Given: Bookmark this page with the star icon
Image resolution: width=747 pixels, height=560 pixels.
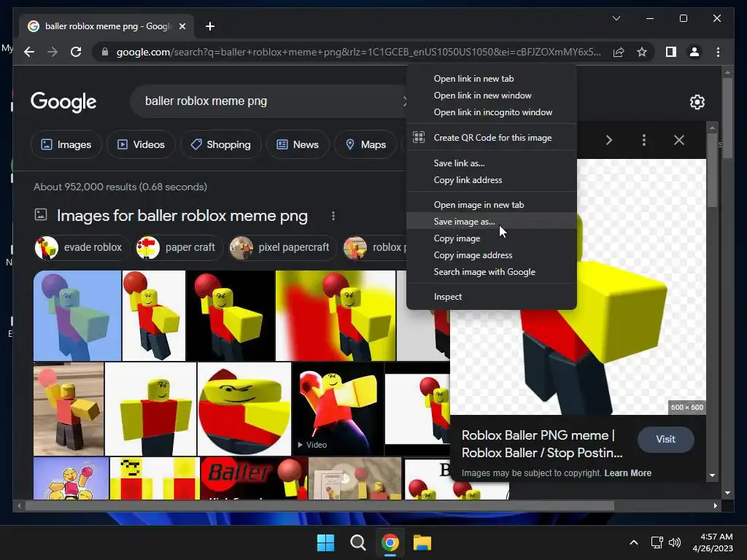Looking at the screenshot, I should pyautogui.click(x=642, y=52).
